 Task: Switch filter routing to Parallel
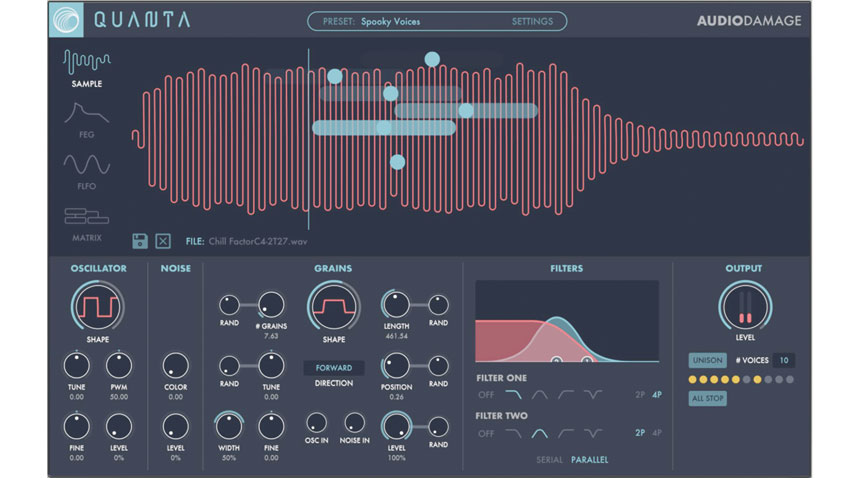coord(589,460)
